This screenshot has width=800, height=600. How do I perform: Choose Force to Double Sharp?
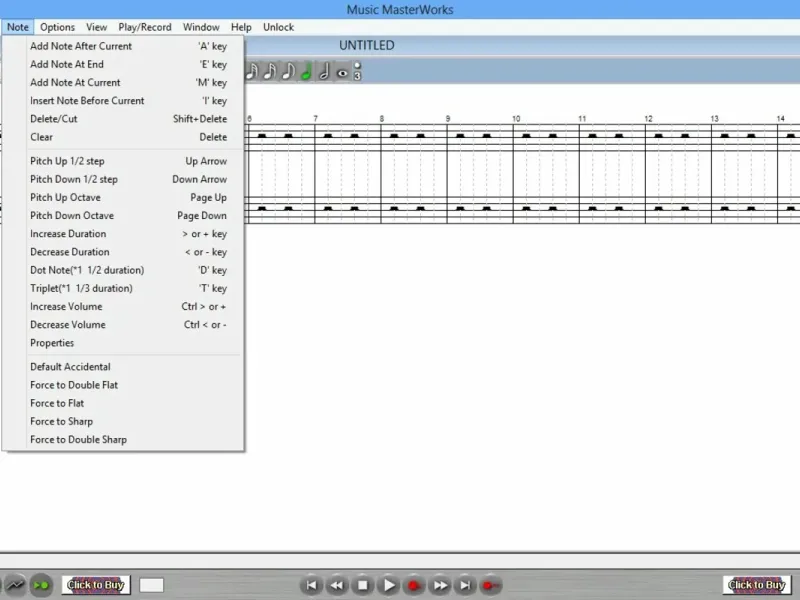[123, 440]
